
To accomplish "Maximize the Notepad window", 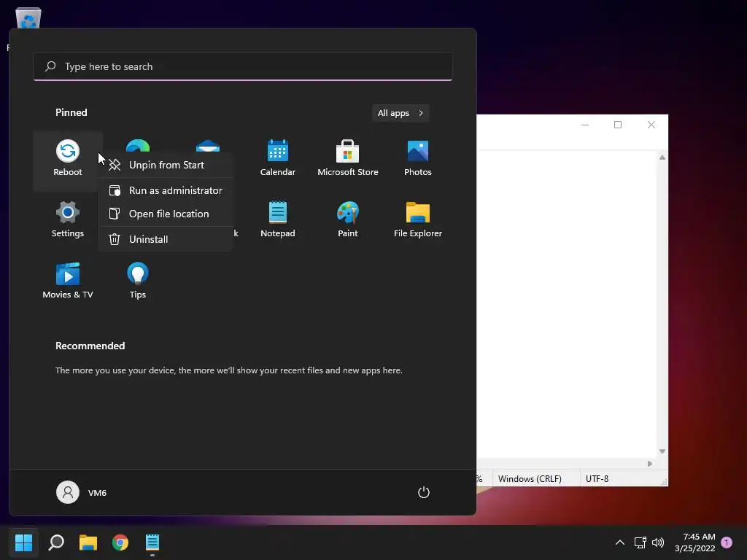I will click(618, 125).
